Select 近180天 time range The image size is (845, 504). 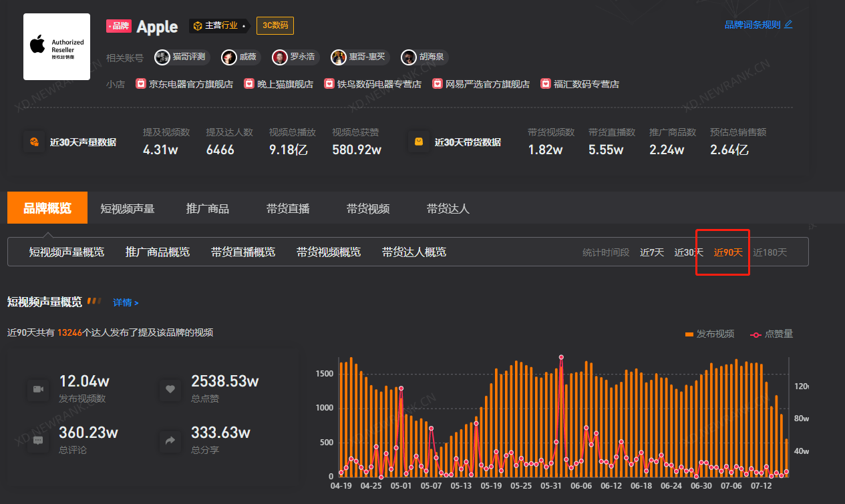[x=770, y=252]
